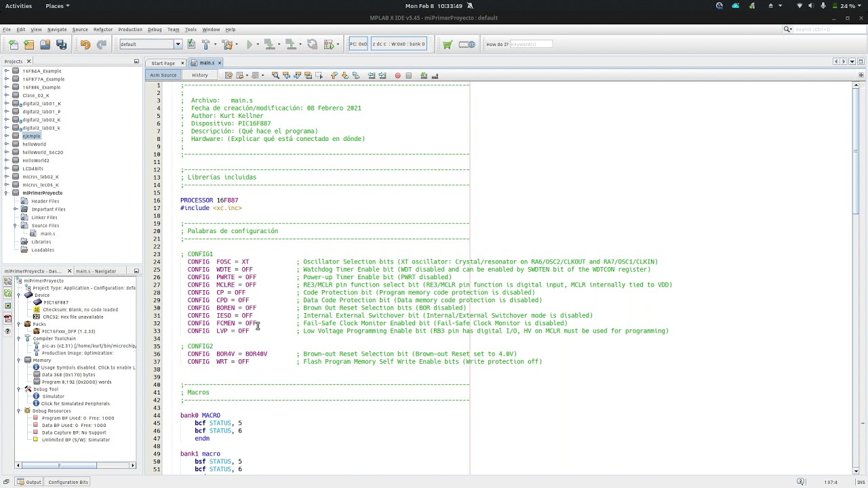
Task: Collapse the Debug Resources dashboard node
Action: click(x=19, y=411)
